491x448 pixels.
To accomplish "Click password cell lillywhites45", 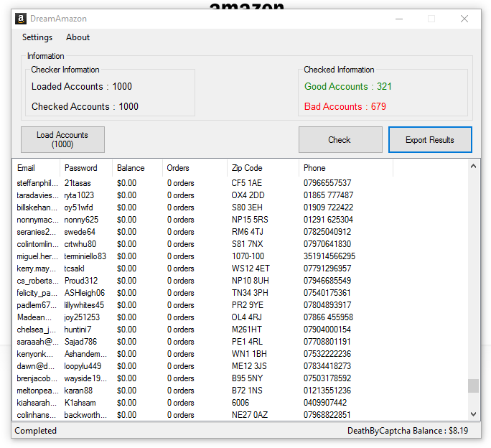I will (84, 305).
